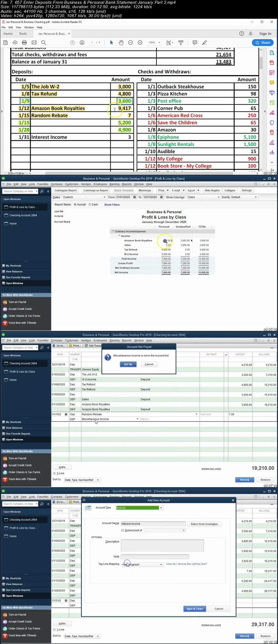
Task: Click the Acrobat print icon
Action: point(24,42)
